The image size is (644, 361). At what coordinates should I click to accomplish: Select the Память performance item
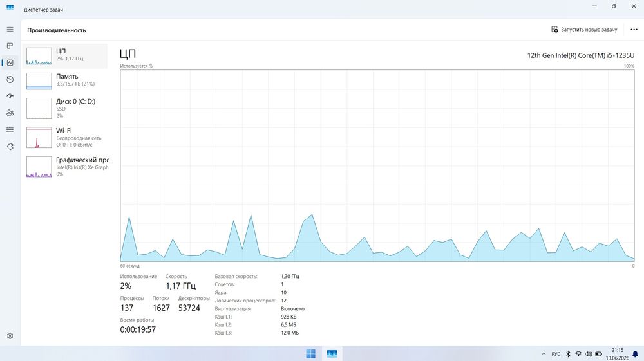point(65,81)
